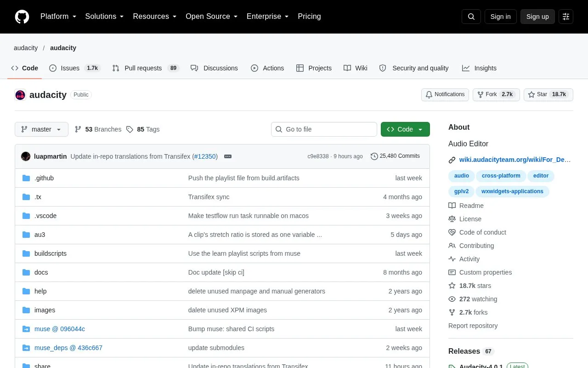The image size is (588, 368).
Task: Click the search magnifier icon in header
Action: (471, 17)
